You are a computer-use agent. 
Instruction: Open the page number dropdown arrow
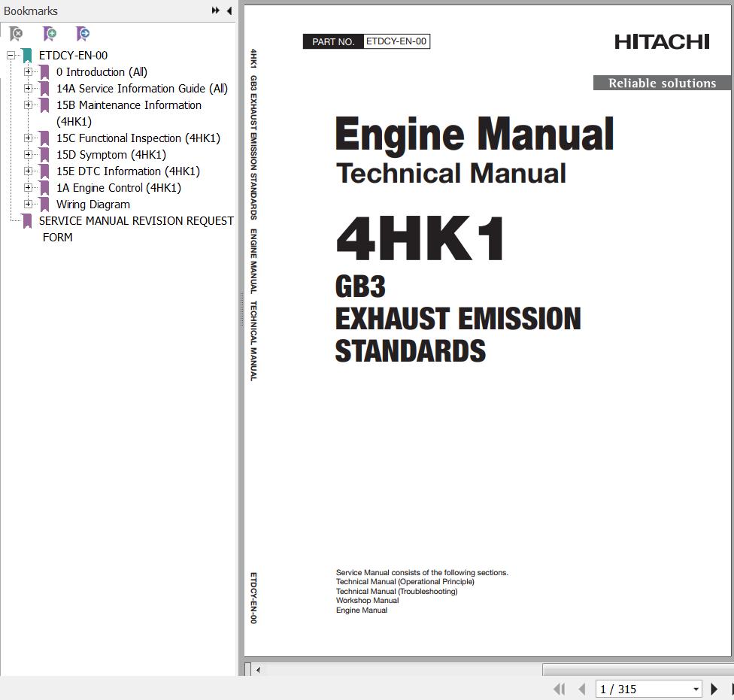click(696, 689)
